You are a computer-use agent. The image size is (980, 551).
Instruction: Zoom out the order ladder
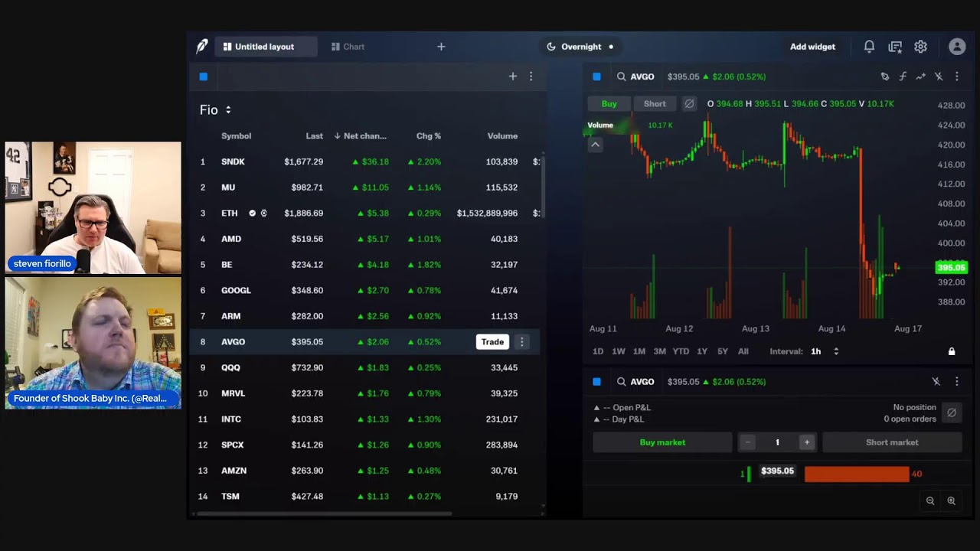point(930,501)
